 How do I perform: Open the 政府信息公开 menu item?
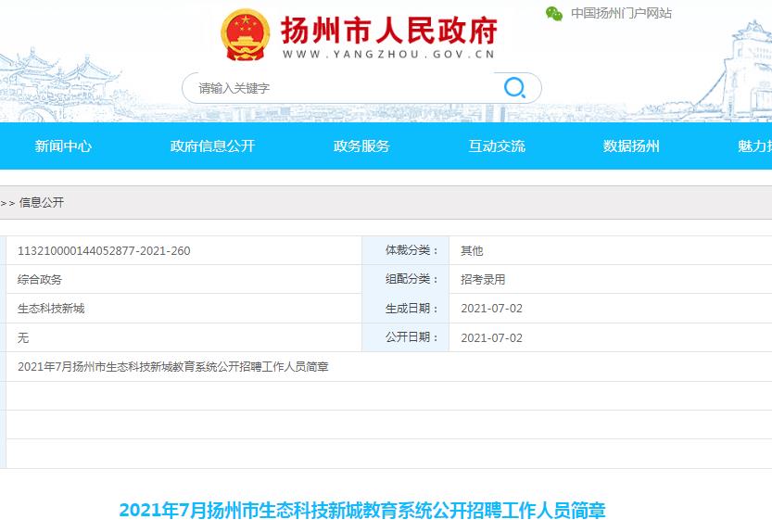pyautogui.click(x=212, y=146)
